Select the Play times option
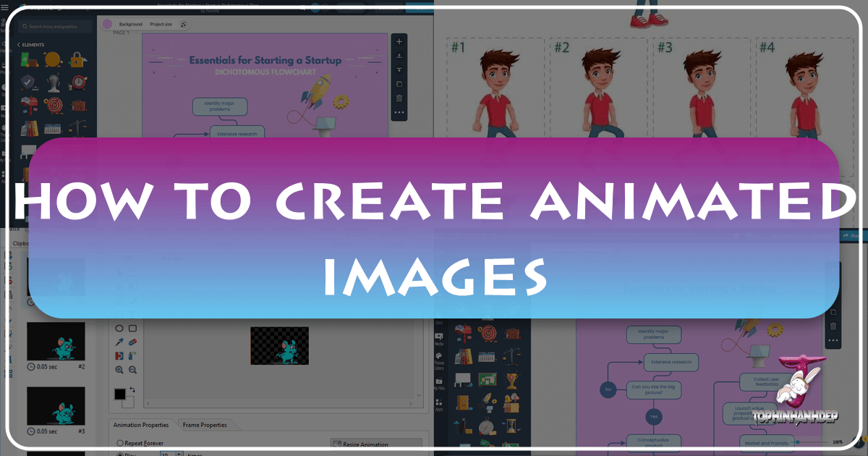Screen dimensions: 868x456 (x=121, y=454)
